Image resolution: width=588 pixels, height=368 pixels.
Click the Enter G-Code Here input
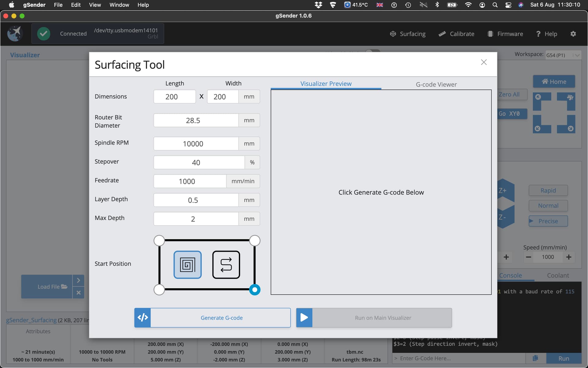(x=459, y=358)
